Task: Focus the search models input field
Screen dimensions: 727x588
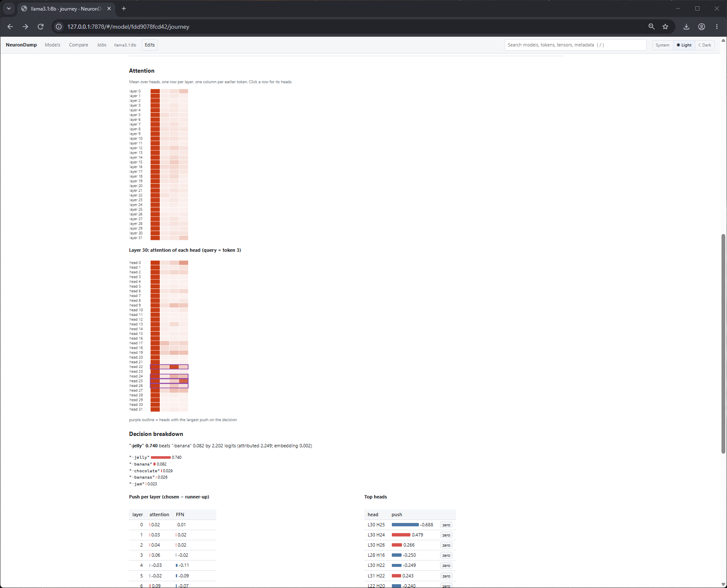Action: click(575, 45)
